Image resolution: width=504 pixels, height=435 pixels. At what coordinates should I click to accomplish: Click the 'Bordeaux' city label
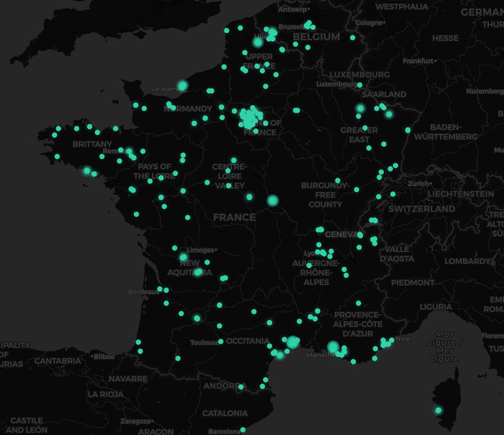[144, 292]
